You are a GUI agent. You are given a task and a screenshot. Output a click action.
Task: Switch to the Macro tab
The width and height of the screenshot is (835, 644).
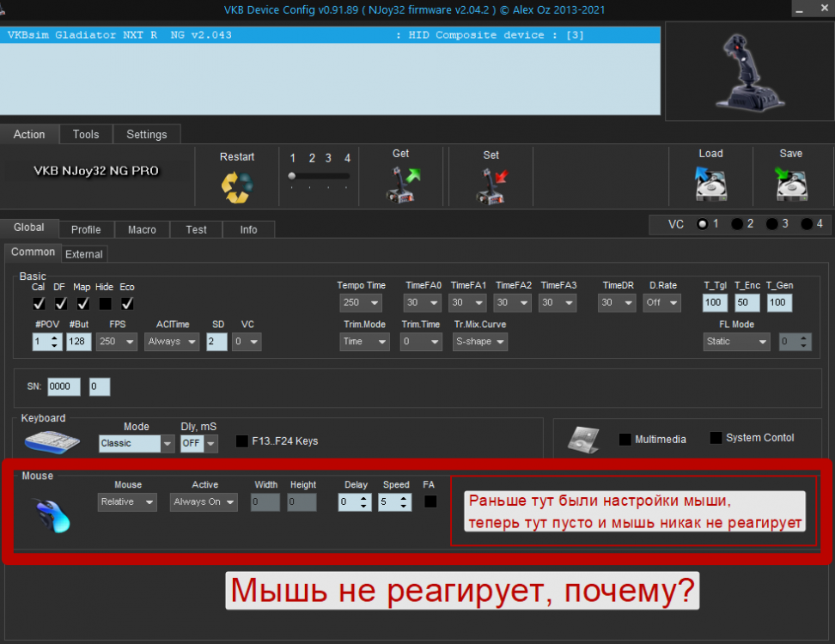coord(143,230)
